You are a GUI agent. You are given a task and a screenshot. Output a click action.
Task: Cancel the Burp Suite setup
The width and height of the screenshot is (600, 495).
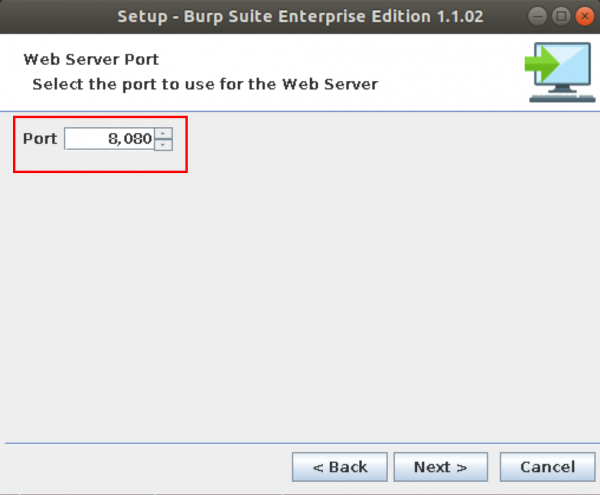pyautogui.click(x=547, y=467)
